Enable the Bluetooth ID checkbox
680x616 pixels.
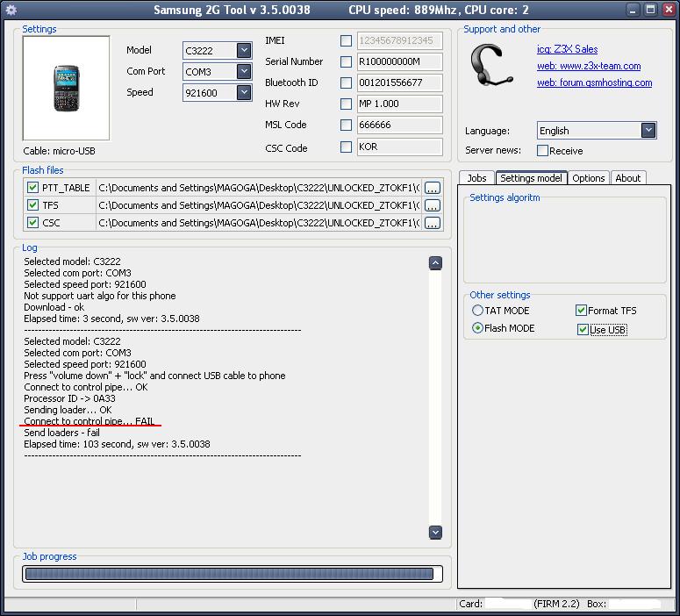coord(346,82)
